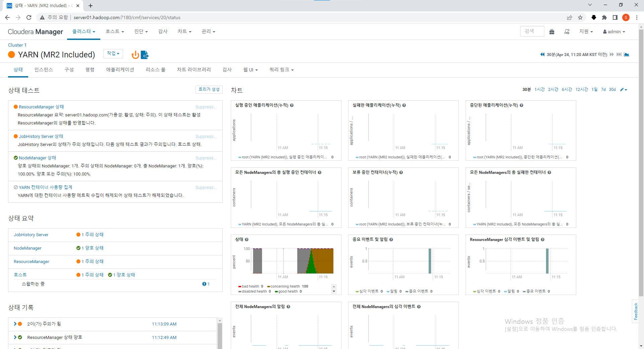The image size is (644, 349).
Task: Open chart edit pencil dropdown
Action: [x=624, y=90]
